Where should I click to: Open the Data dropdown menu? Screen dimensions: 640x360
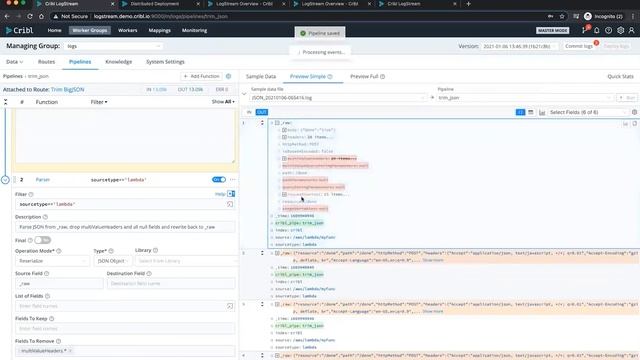coord(14,62)
